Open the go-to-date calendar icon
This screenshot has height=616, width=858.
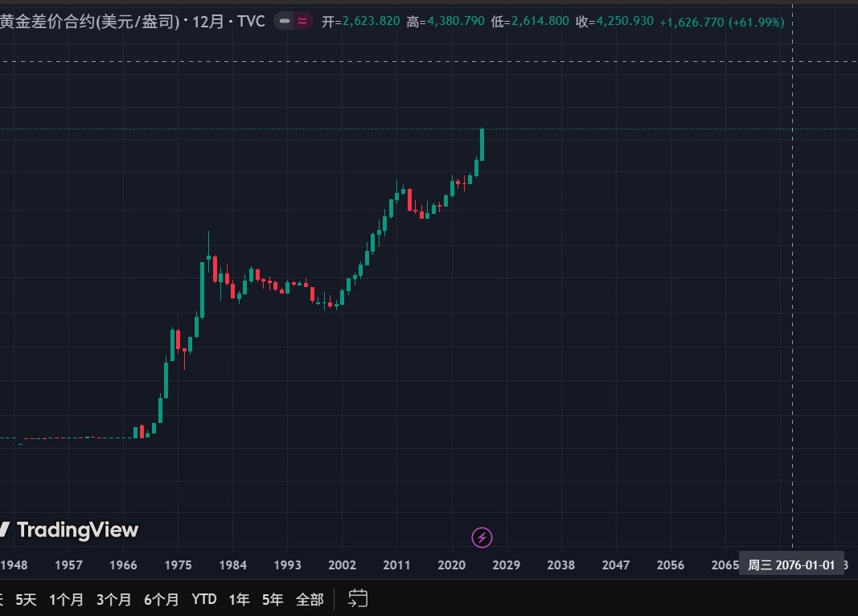(358, 598)
